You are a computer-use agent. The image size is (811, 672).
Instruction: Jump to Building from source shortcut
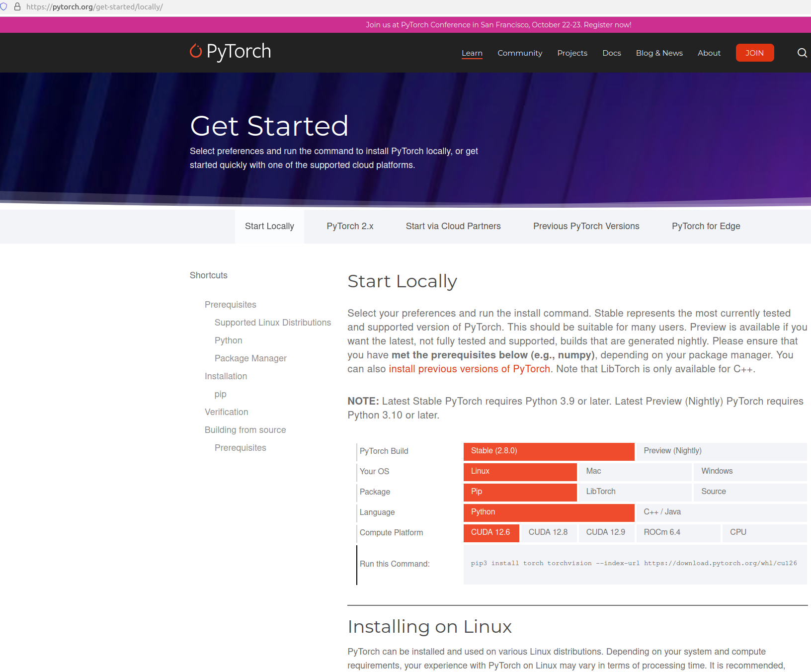(245, 430)
